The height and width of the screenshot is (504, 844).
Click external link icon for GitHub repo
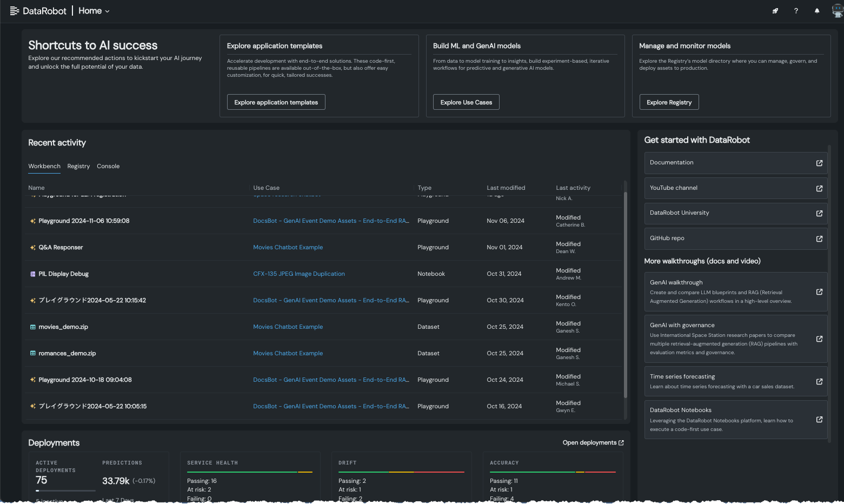click(x=819, y=238)
